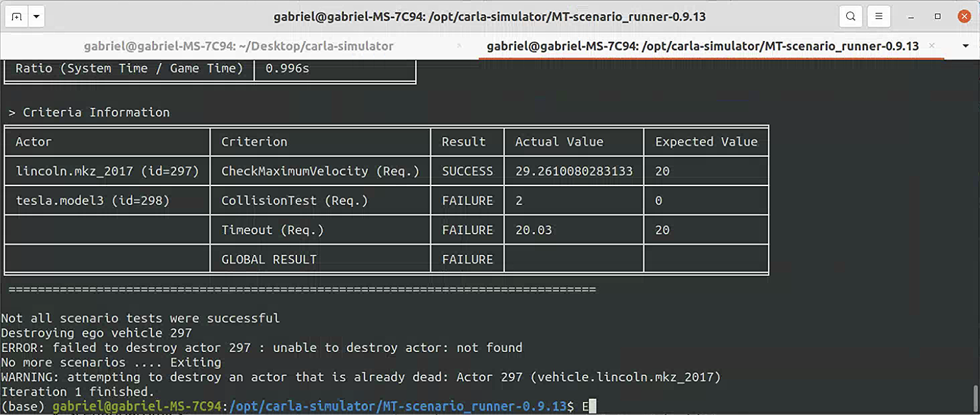This screenshot has width=980, height=415.
Task: Click the 'Not all scenario tests were successful' line
Action: click(x=140, y=318)
